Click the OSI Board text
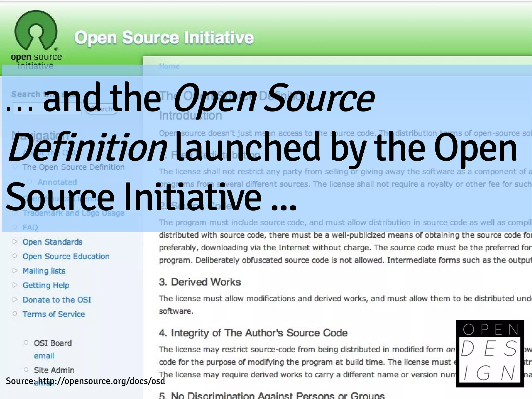532x399 pixels. click(x=53, y=343)
